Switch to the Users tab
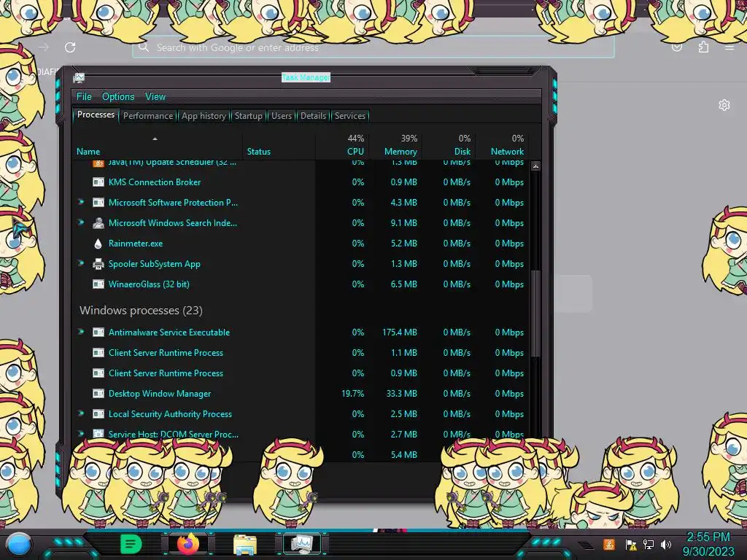The width and height of the screenshot is (747, 560). point(282,116)
